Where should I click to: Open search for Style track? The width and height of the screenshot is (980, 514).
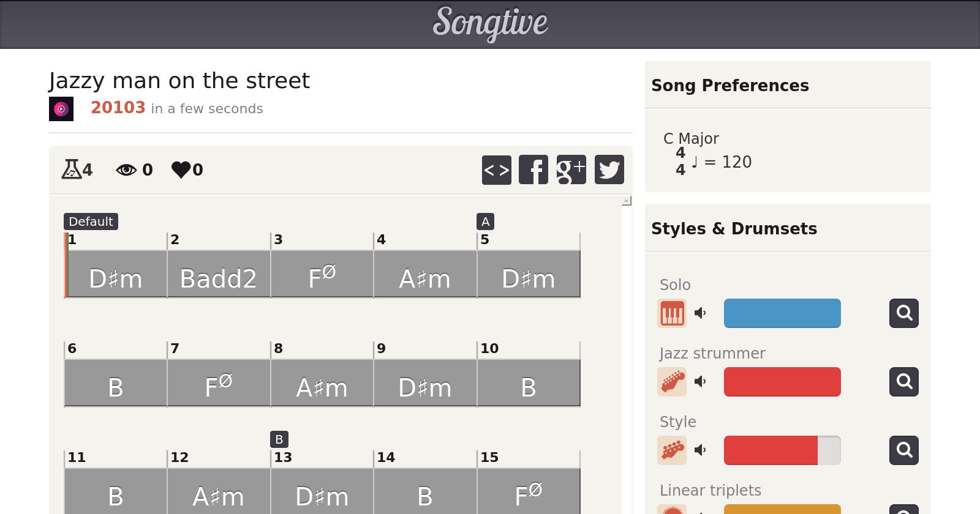click(903, 450)
